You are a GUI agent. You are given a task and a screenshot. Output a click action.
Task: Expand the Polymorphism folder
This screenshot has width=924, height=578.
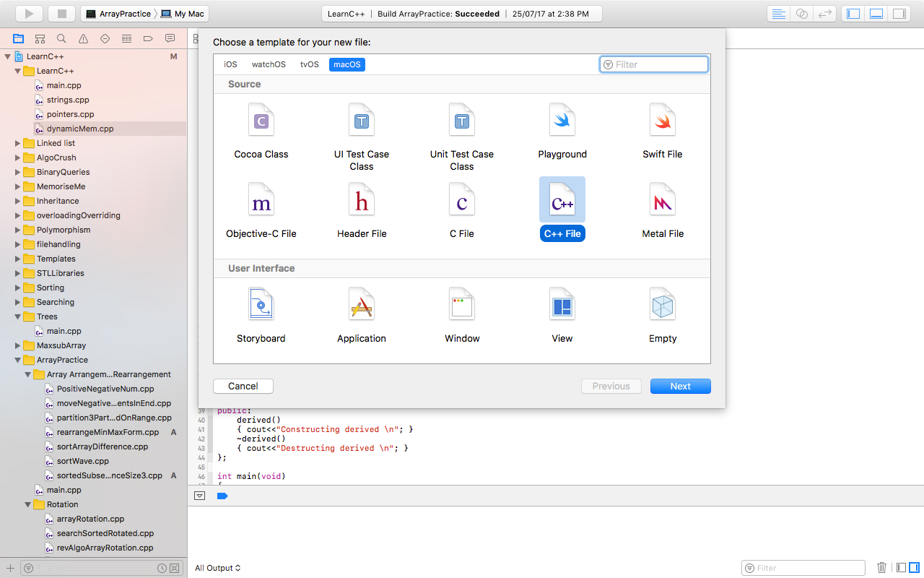(18, 230)
